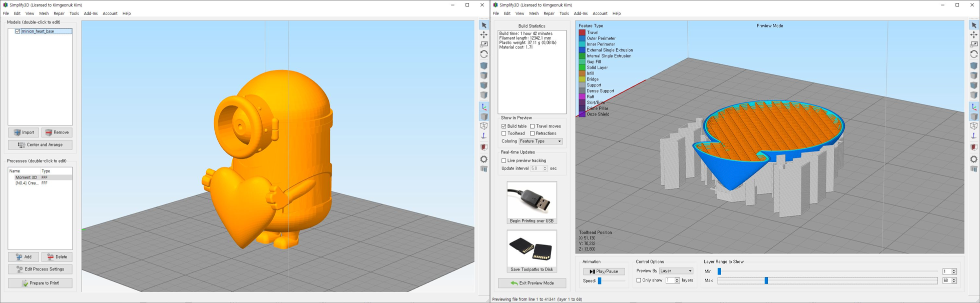Enable the Toolhead checkbox
This screenshot has height=303, width=980.
[x=504, y=133]
